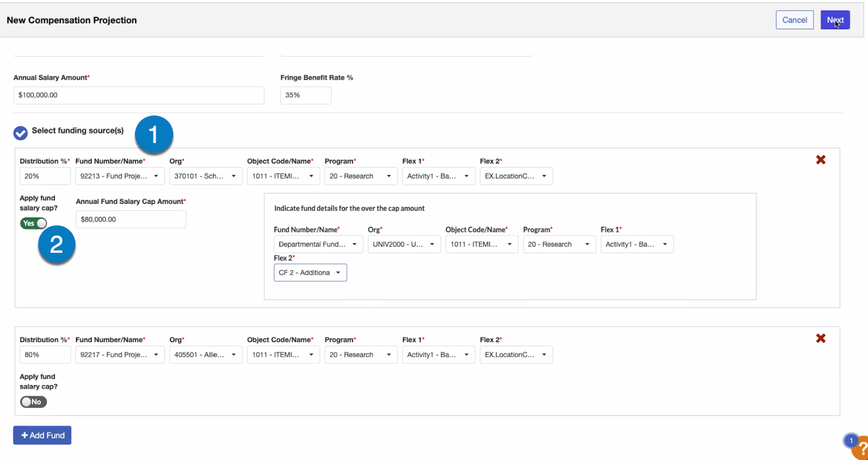
Task: Expand the 370101 Org dropdown
Action: tap(205, 176)
